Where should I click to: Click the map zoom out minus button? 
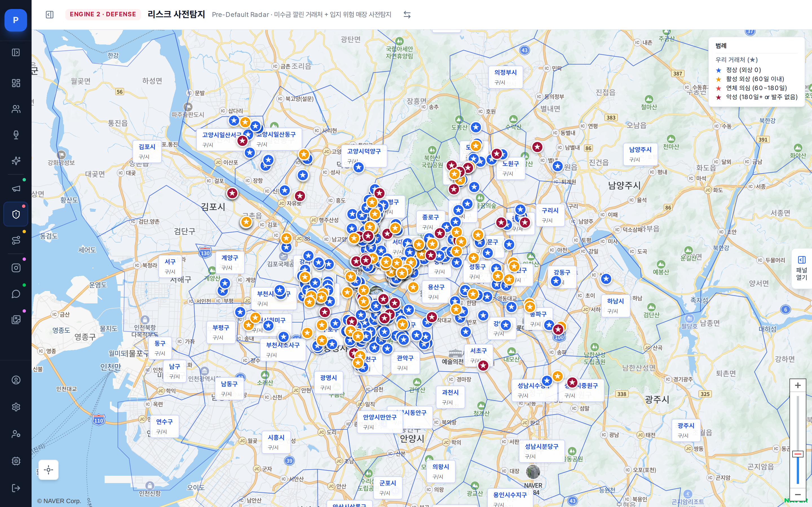tap(798, 495)
